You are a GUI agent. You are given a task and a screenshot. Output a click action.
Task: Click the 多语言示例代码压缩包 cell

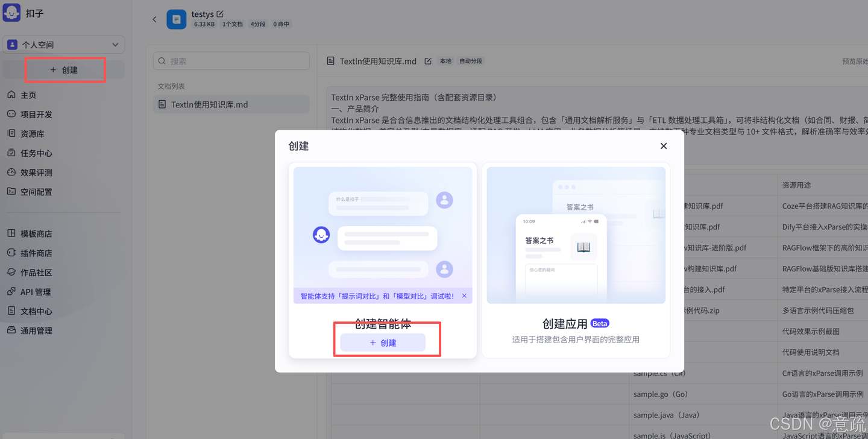pyautogui.click(x=818, y=310)
